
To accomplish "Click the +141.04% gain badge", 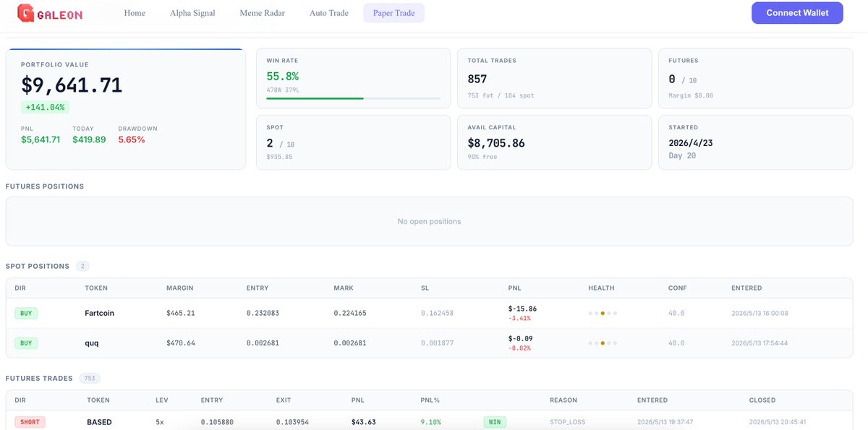I will tap(44, 107).
